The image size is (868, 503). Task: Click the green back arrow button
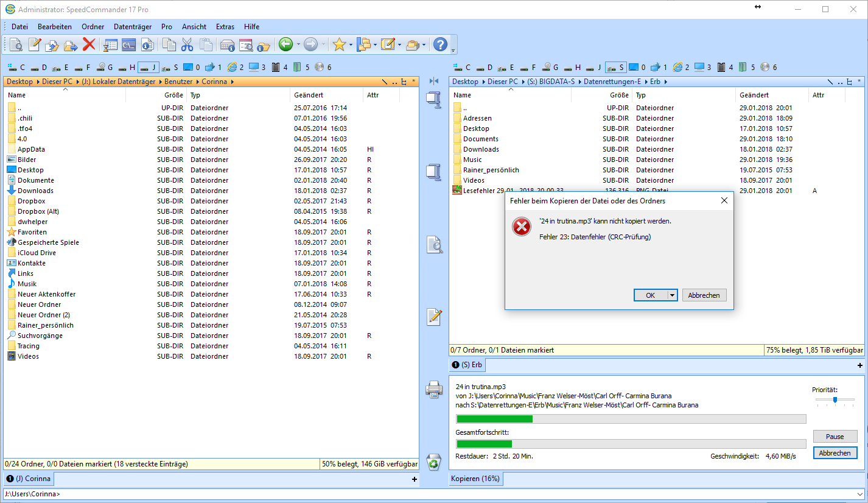click(285, 44)
